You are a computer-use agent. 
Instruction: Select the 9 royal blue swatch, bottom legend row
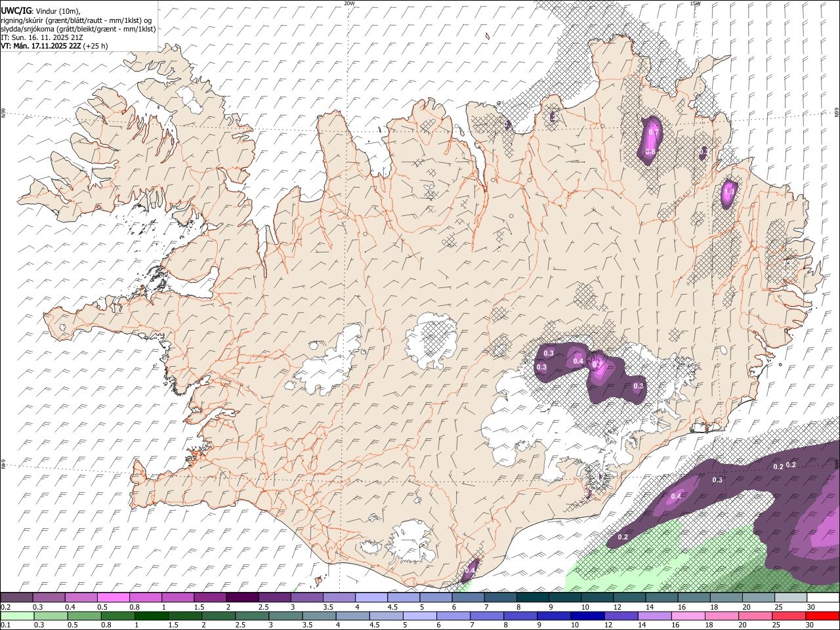554,616
